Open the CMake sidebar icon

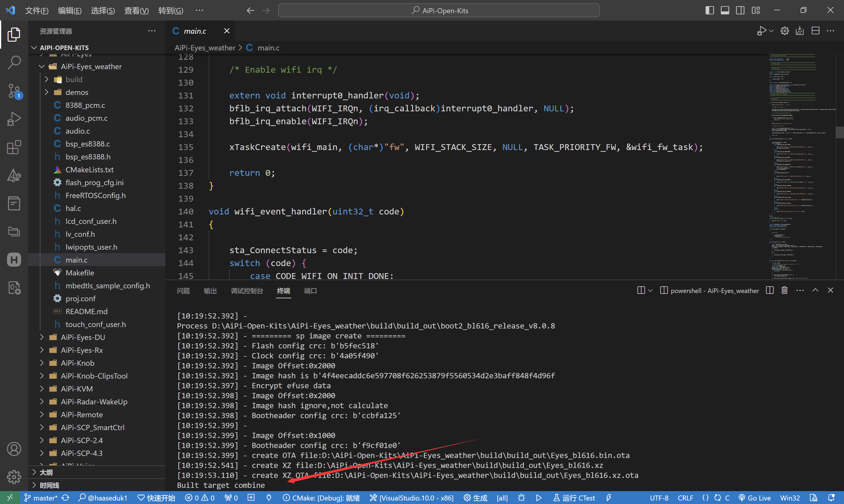click(14, 176)
